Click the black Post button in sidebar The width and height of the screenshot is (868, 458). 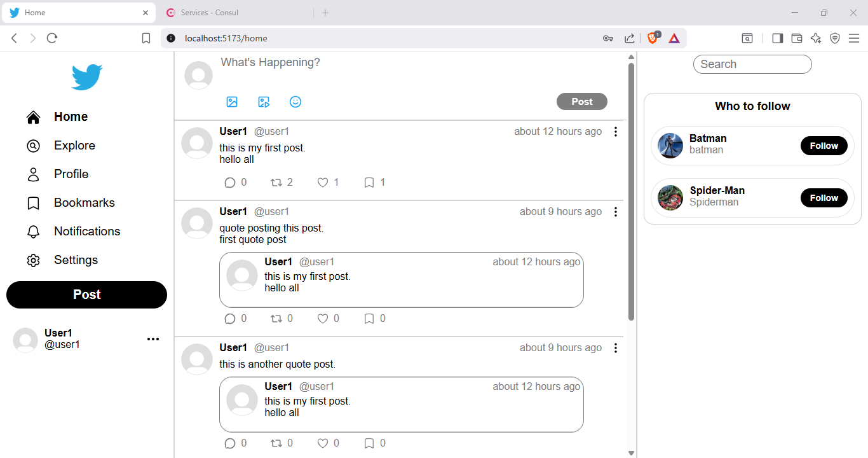point(86,295)
